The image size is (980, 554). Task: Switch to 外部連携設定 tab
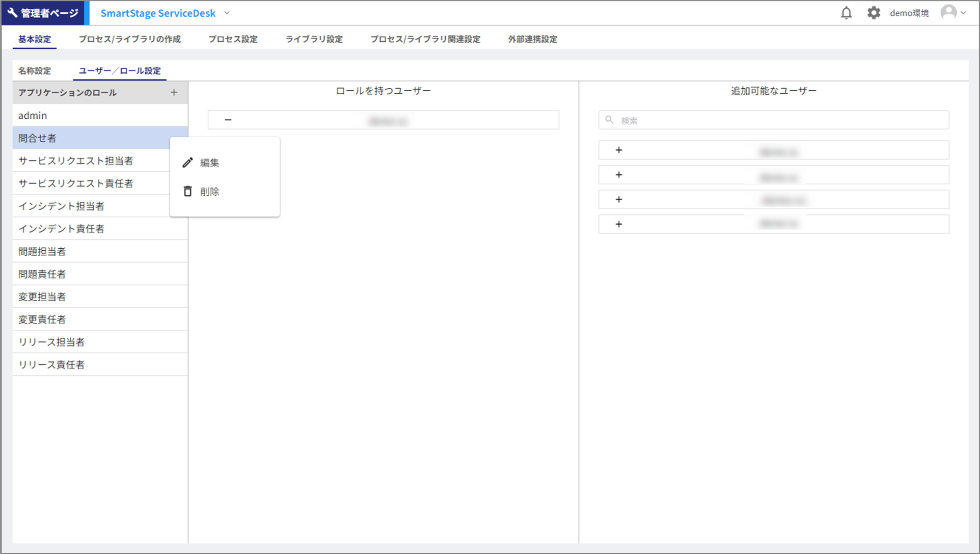[x=532, y=39]
